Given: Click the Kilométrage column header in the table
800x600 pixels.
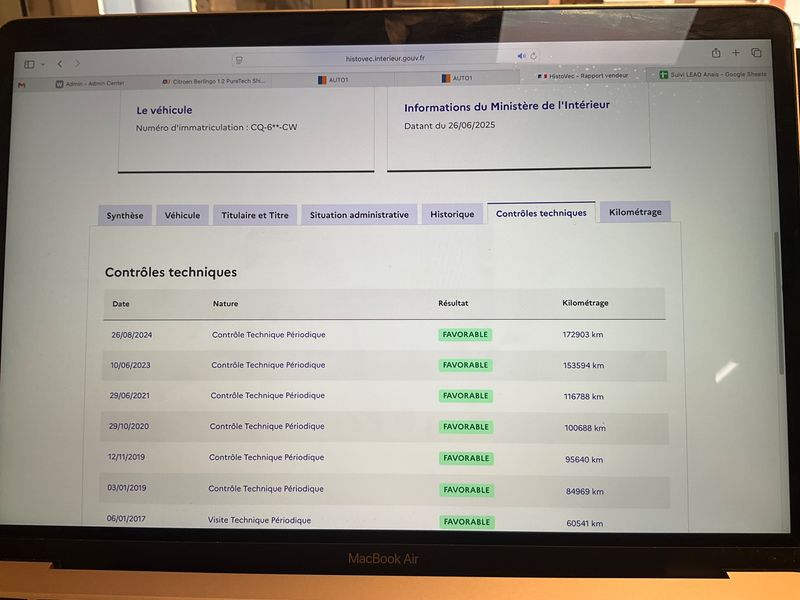Looking at the screenshot, I should click(x=585, y=303).
